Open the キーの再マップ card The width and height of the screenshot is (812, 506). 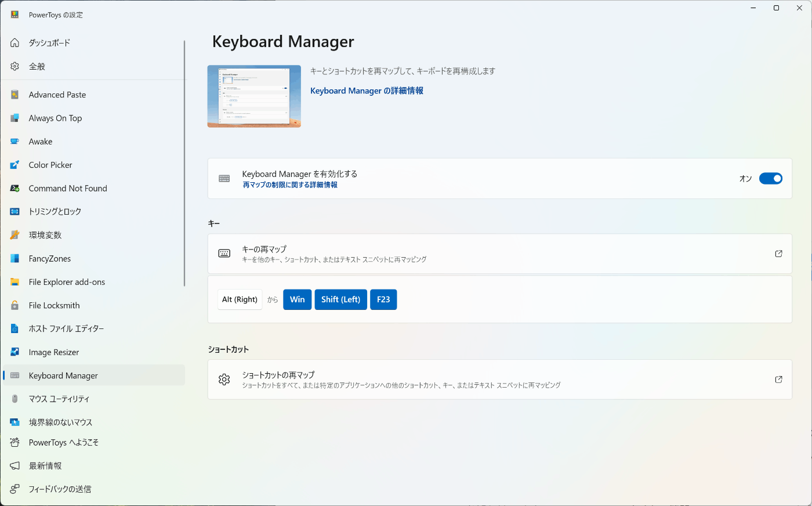[x=499, y=254]
